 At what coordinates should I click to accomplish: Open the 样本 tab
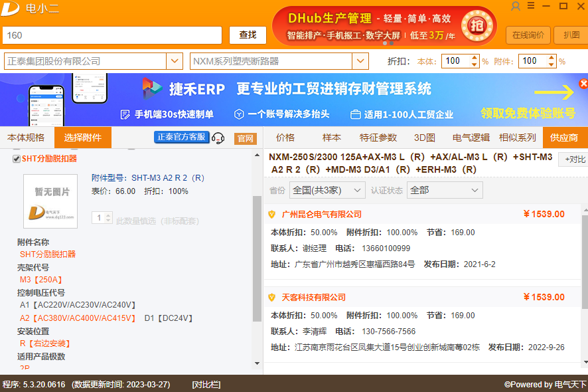click(x=332, y=138)
